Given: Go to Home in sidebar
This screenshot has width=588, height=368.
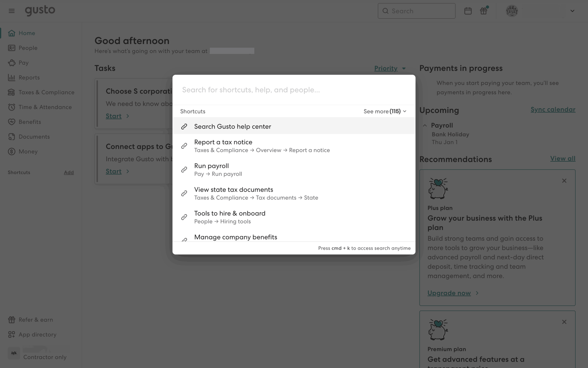Looking at the screenshot, I should click(x=27, y=33).
